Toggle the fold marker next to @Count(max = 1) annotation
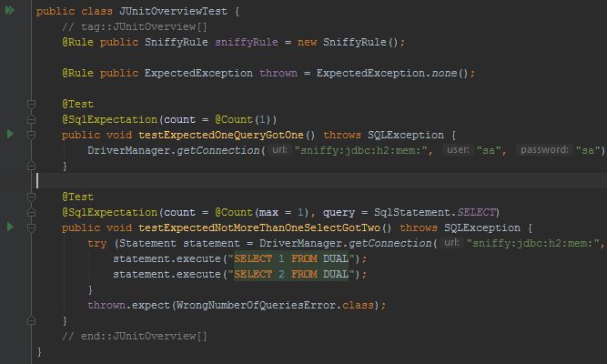 click(31, 212)
